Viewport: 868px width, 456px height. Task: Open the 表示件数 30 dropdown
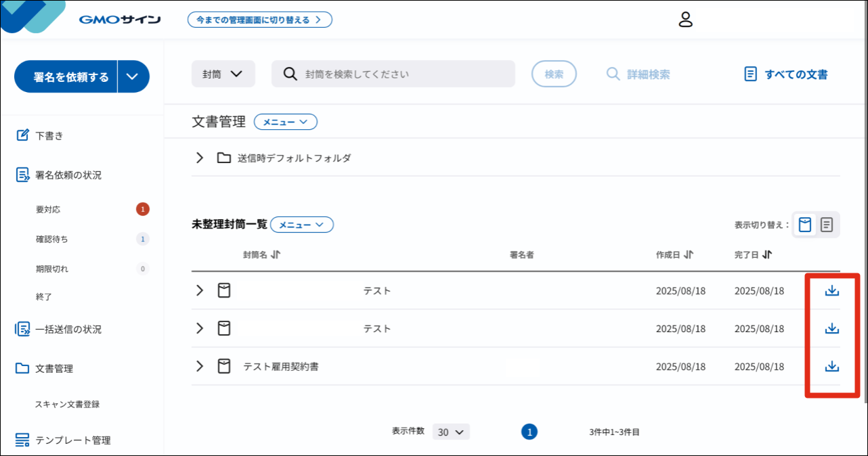(450, 432)
